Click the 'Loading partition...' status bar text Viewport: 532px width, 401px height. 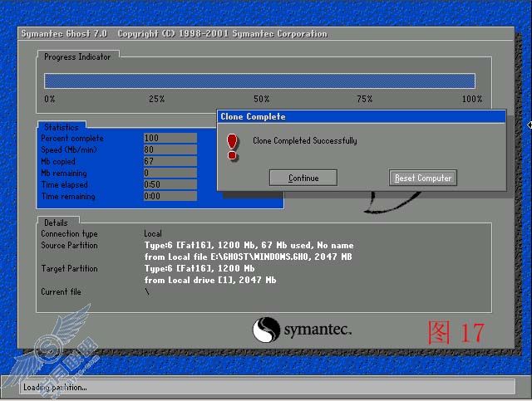[55, 387]
